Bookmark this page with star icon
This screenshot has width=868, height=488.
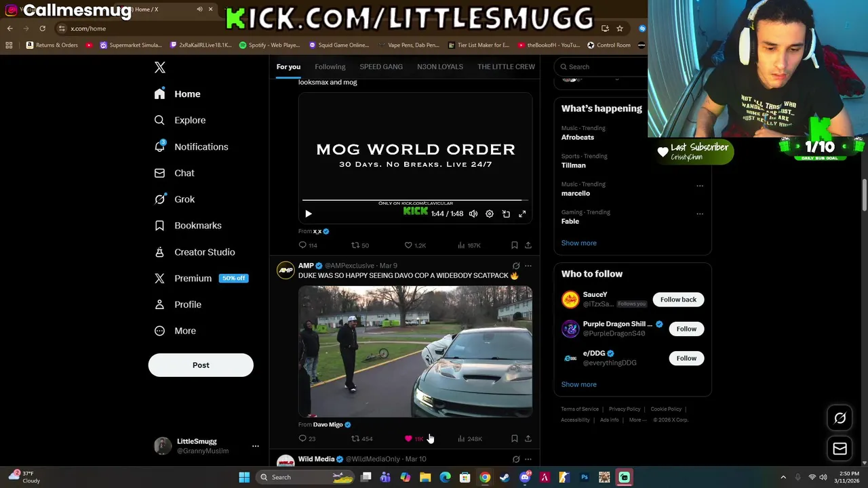[x=620, y=28]
